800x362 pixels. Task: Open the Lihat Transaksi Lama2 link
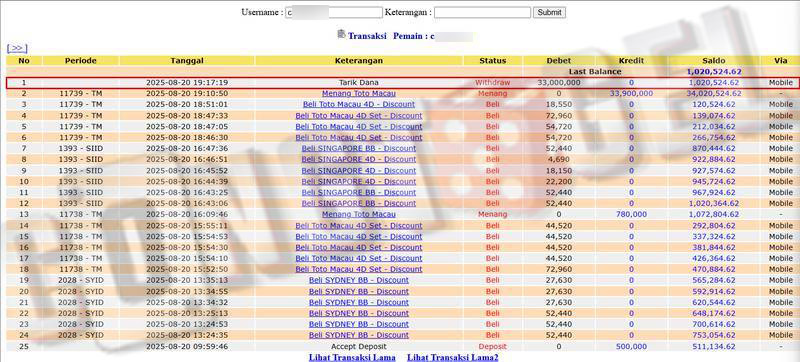pos(453,357)
